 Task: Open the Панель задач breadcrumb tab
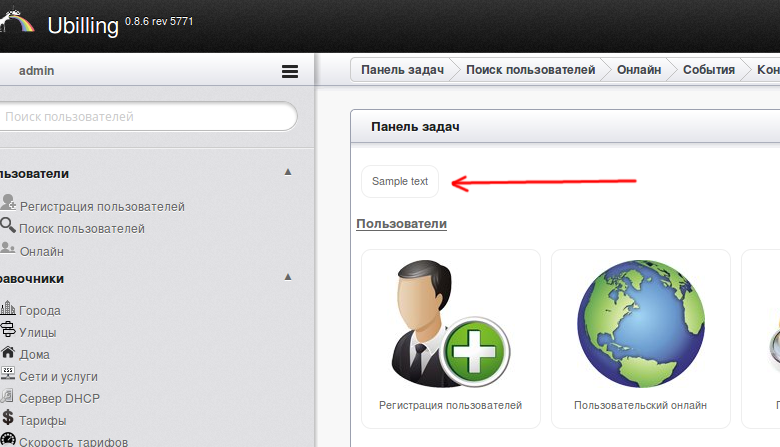point(401,69)
